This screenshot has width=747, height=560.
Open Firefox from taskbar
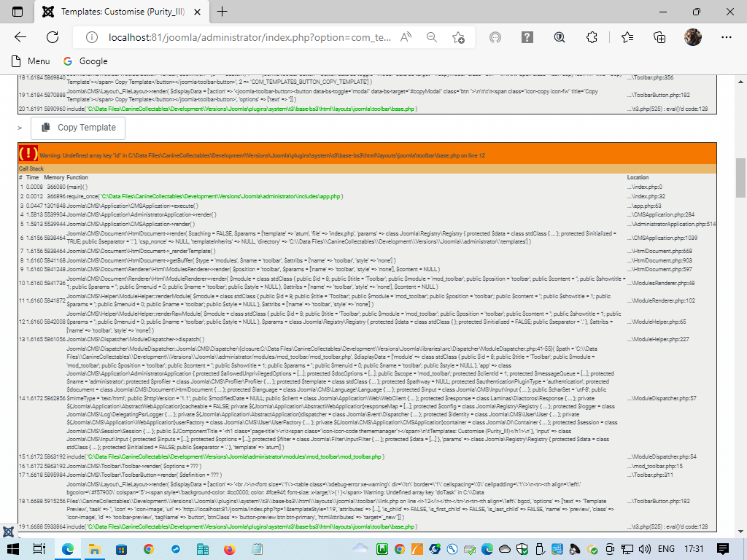click(x=230, y=549)
